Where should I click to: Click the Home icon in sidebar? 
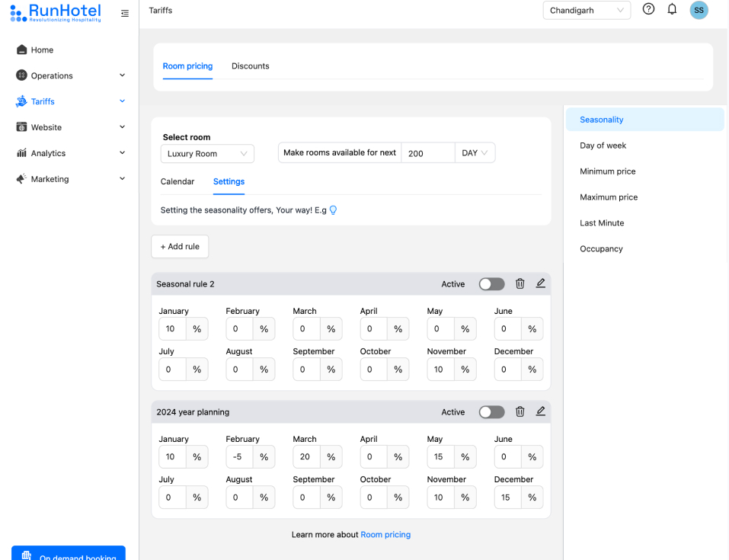pyautogui.click(x=21, y=50)
